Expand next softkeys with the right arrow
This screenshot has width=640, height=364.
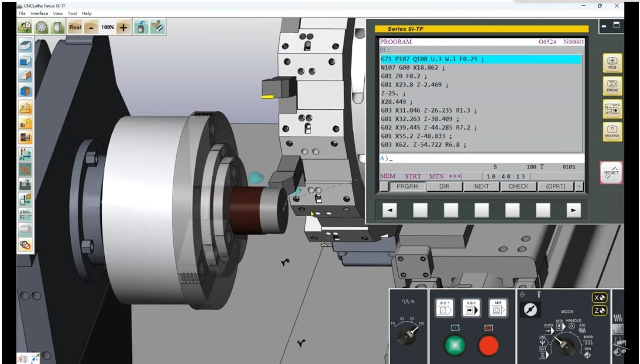click(x=573, y=210)
